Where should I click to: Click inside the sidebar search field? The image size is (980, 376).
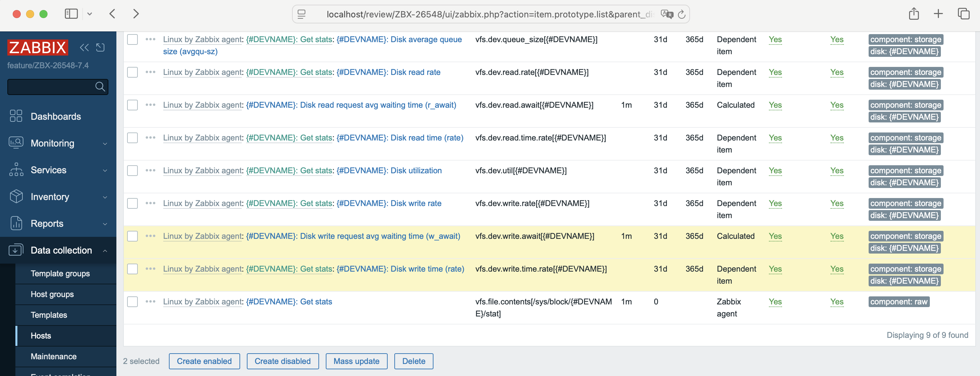[x=50, y=87]
